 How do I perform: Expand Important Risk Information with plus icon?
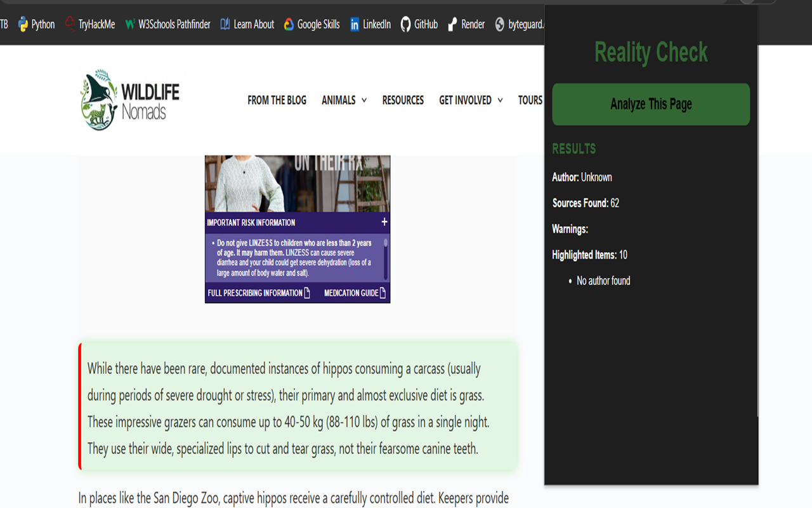pos(384,222)
